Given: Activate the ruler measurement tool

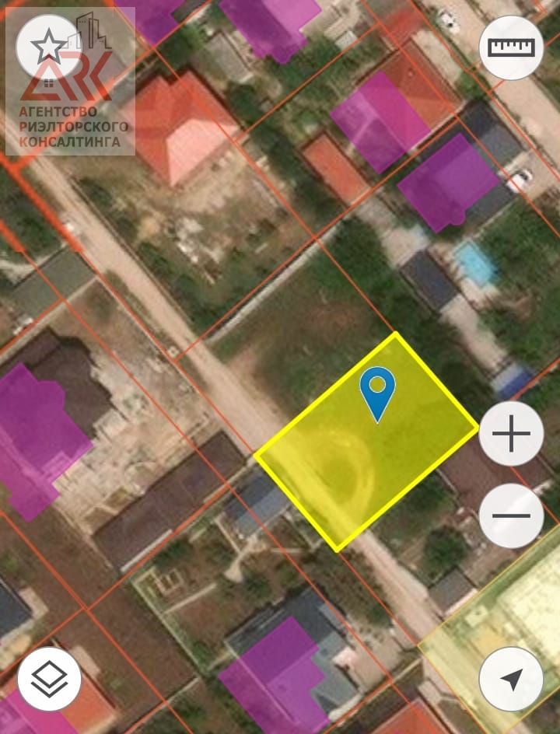Looking at the screenshot, I should [x=511, y=47].
